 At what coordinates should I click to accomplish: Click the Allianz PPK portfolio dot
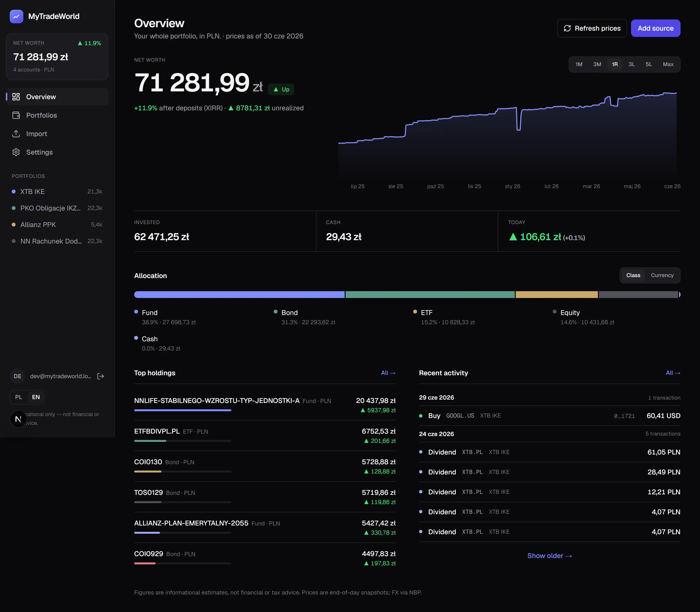[x=14, y=224]
